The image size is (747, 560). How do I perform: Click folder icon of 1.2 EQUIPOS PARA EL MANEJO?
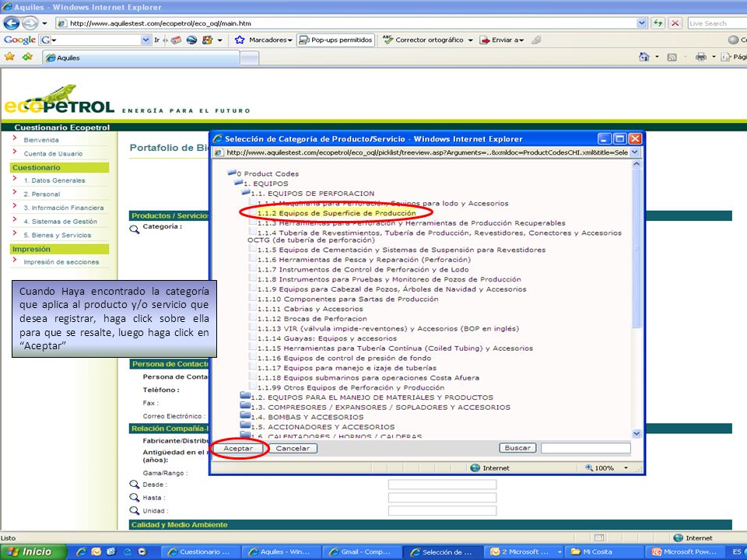pos(245,396)
